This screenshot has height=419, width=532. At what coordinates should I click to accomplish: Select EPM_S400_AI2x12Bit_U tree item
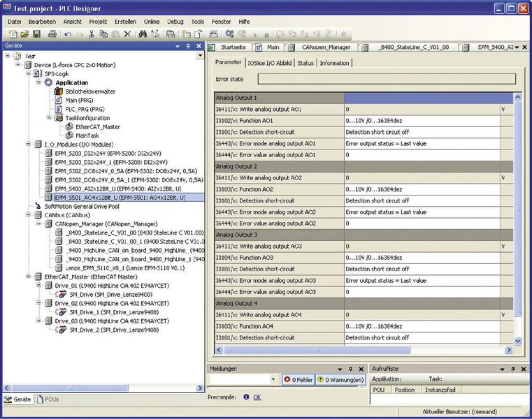tap(118, 189)
